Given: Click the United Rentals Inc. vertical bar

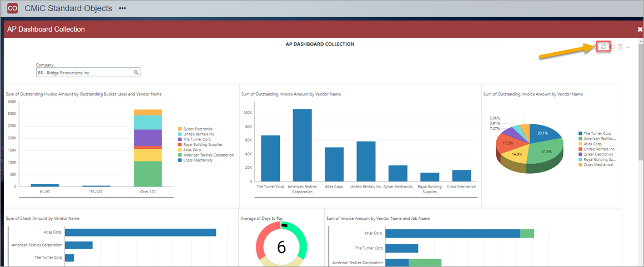Looking at the screenshot, I should pos(366,161).
